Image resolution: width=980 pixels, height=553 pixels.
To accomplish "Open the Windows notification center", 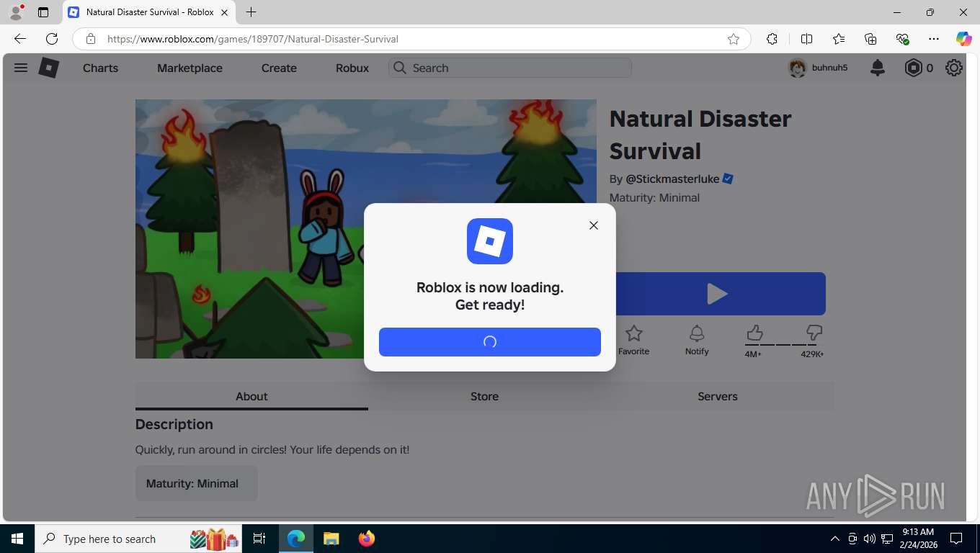I will pos(956,539).
